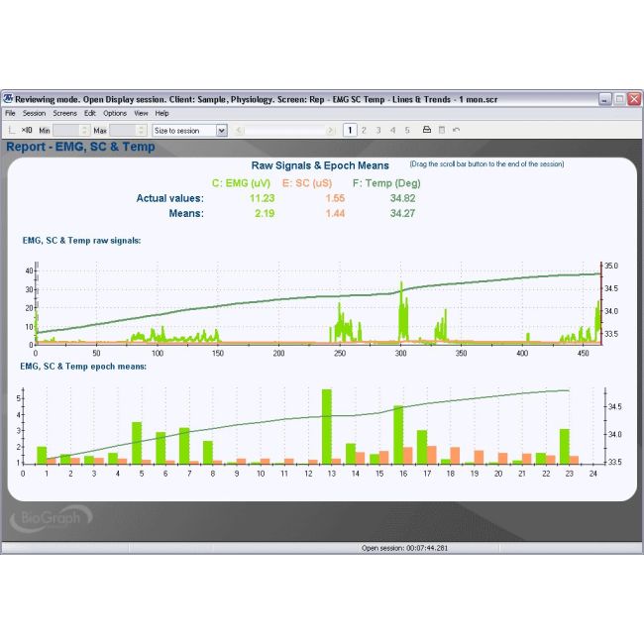This screenshot has height=644, width=644.
Task: Click the undo arrow icon in toolbar
Action: 456,130
